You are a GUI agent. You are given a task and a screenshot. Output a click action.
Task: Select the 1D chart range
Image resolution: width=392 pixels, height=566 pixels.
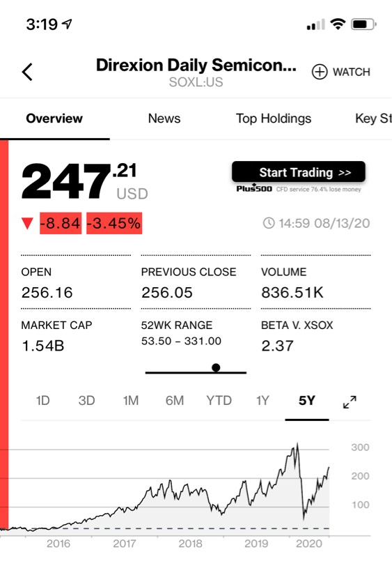click(x=43, y=401)
